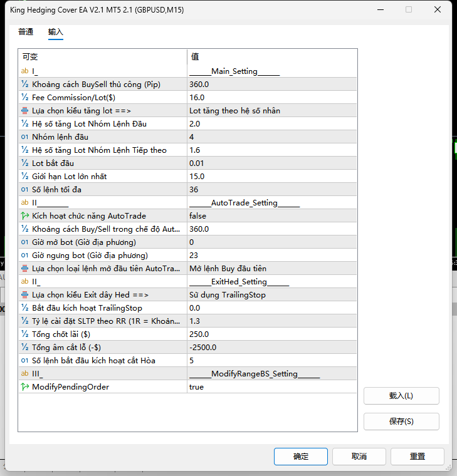The height and width of the screenshot is (476, 457).
Task: Click the double icon beside Giới hạn Lot lớn nhất
Action: (24, 177)
